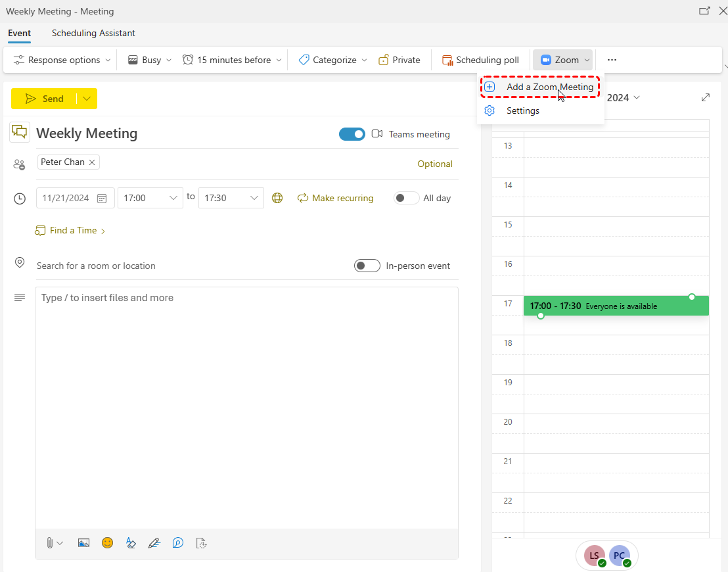Click the Zoom toolbar button
Viewport: 728px width, 572px height.
coord(562,60)
